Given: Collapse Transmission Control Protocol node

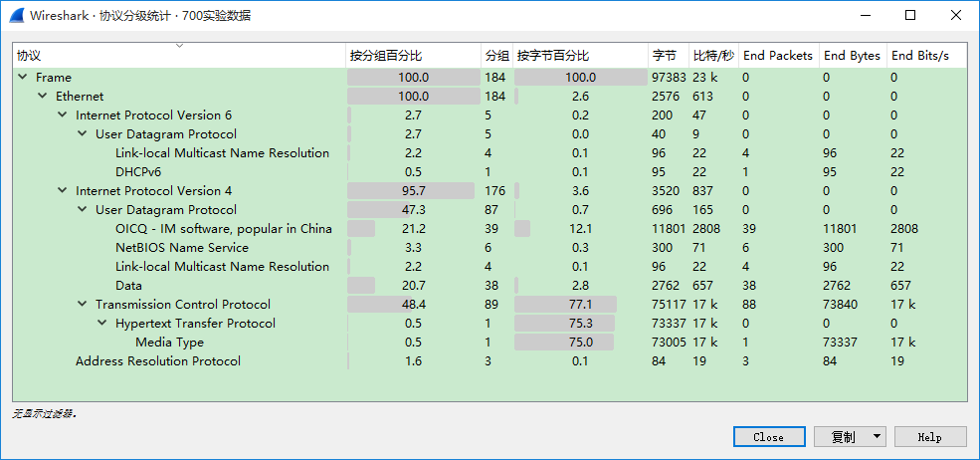Looking at the screenshot, I should click(83, 304).
